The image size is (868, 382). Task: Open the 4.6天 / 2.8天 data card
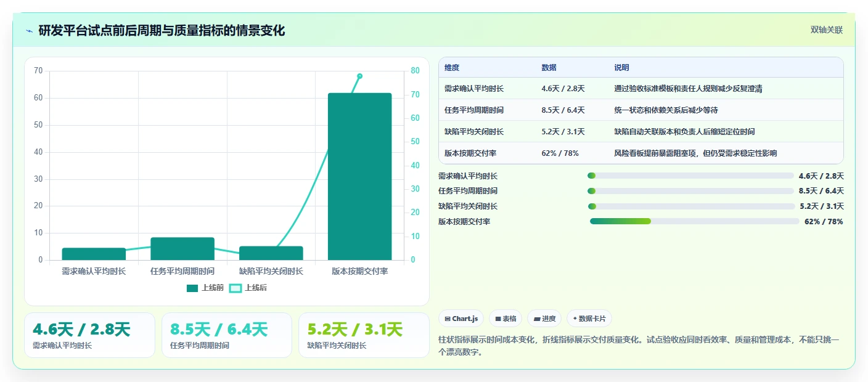(89, 335)
